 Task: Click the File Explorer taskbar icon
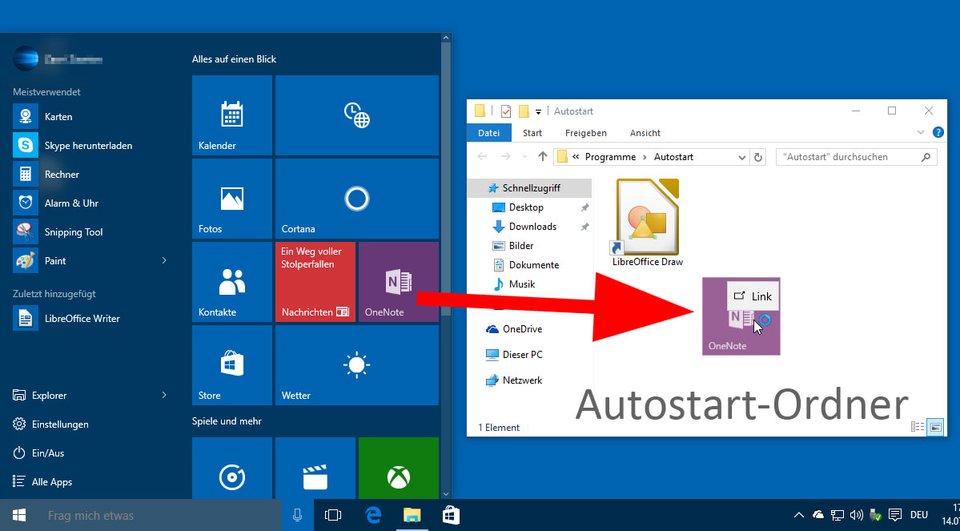412,515
